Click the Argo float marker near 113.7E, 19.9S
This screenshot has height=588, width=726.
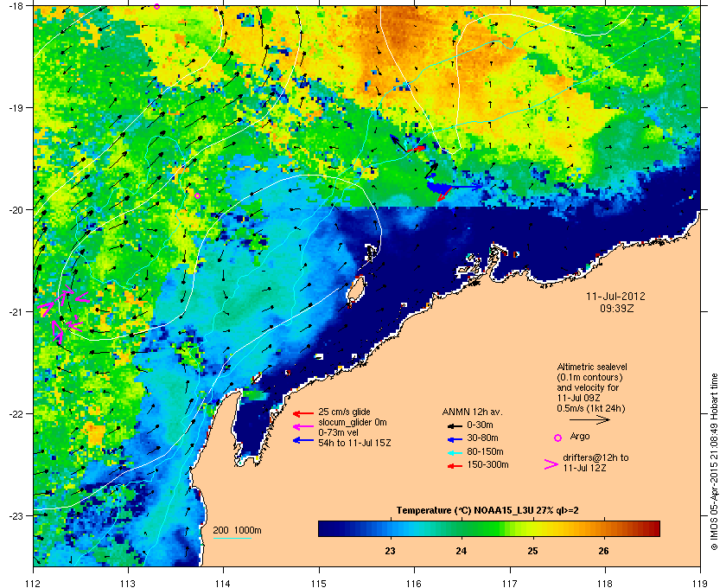click(x=197, y=195)
